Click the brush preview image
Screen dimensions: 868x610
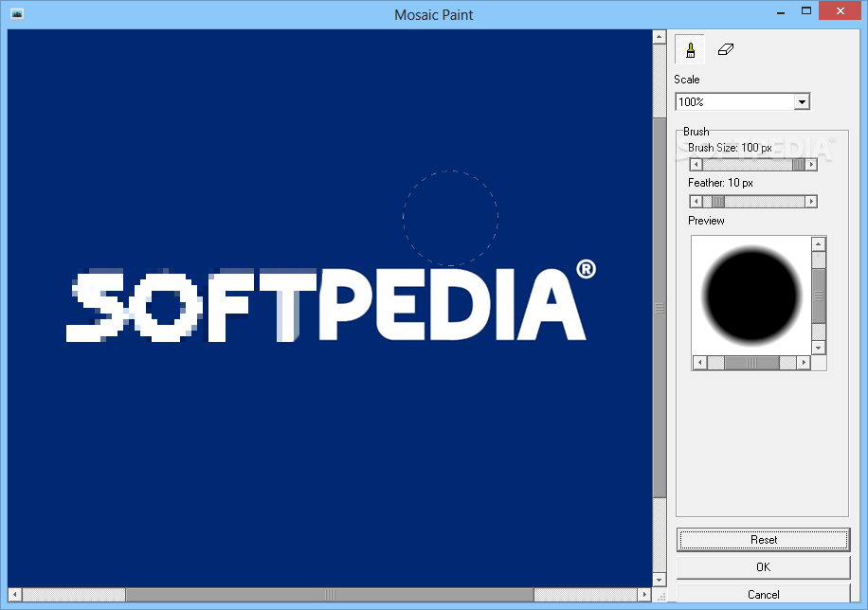pyautogui.click(x=751, y=296)
